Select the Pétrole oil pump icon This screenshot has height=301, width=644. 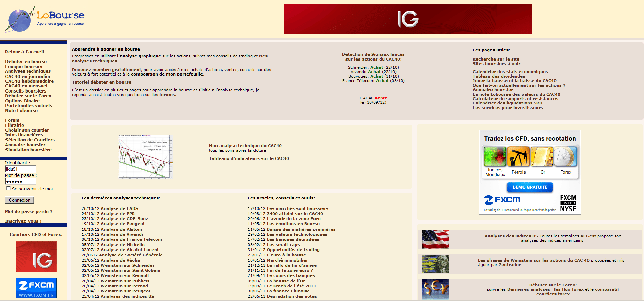pos(518,156)
